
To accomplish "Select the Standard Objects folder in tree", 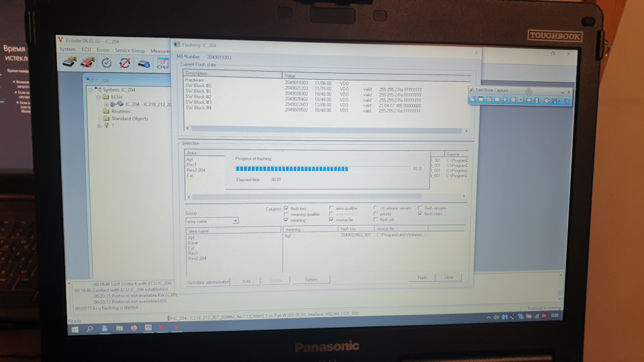I will (x=129, y=119).
